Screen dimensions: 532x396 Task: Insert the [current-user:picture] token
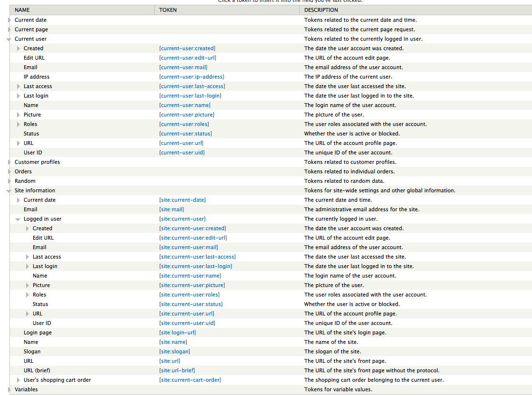[x=187, y=115]
